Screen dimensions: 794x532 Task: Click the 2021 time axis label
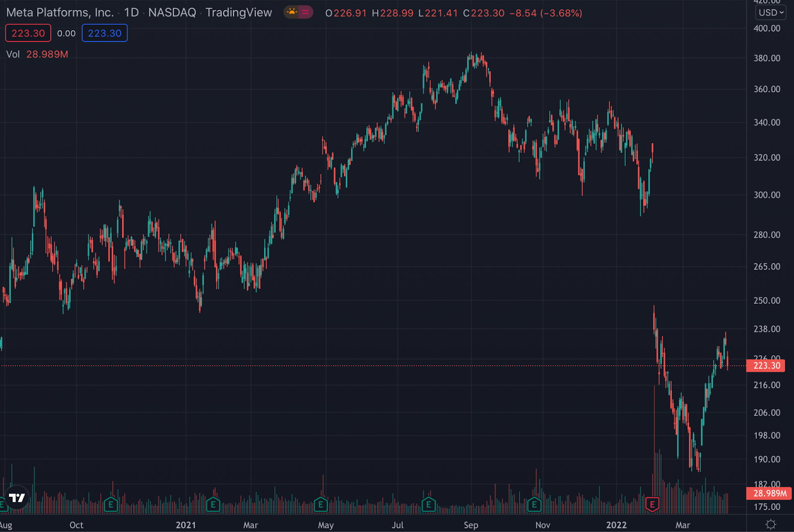[x=186, y=525]
